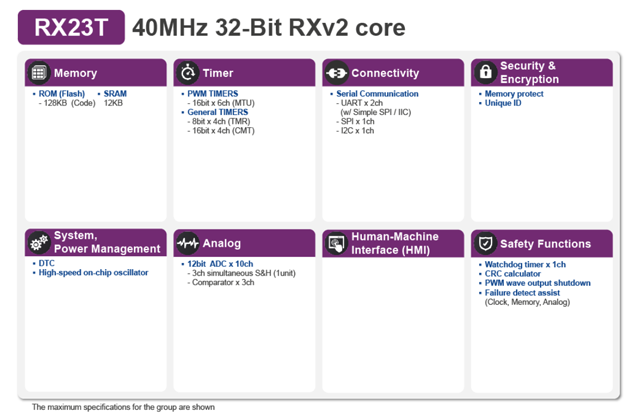Image resolution: width=631 pixels, height=414 pixels.
Task: Click the Connectivity plug icon
Action: [x=336, y=73]
